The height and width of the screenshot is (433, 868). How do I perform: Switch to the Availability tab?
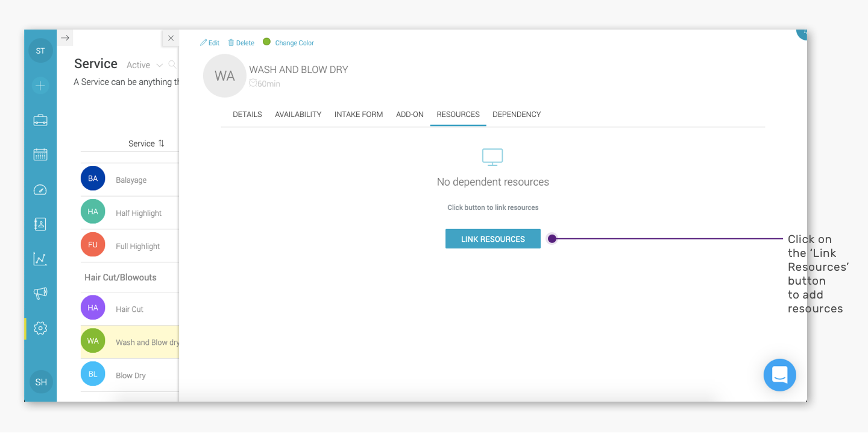(298, 115)
